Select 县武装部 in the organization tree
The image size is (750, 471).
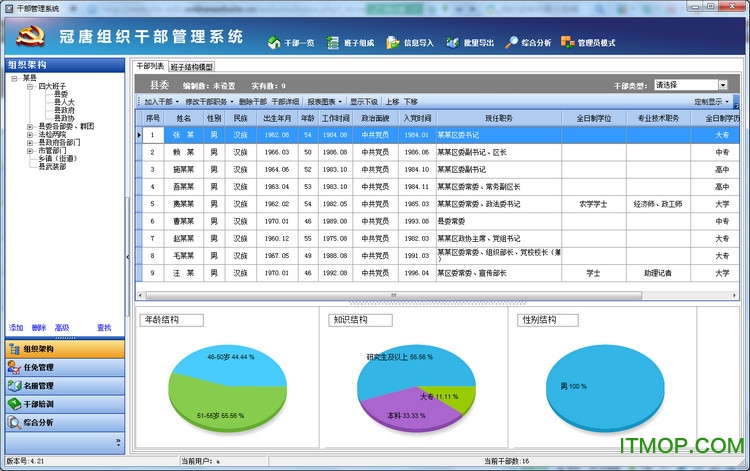pyautogui.click(x=52, y=166)
